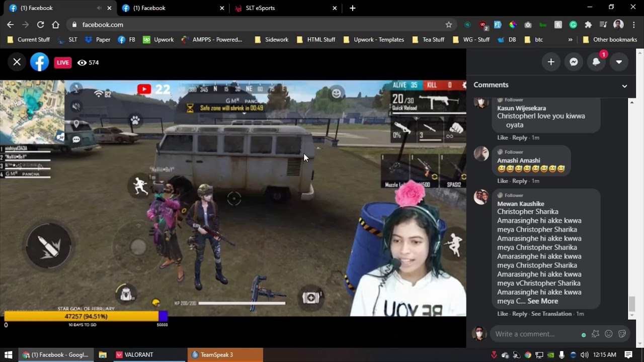The height and width of the screenshot is (362, 644).
Task: Create new post with the plus icon
Action: [551, 62]
